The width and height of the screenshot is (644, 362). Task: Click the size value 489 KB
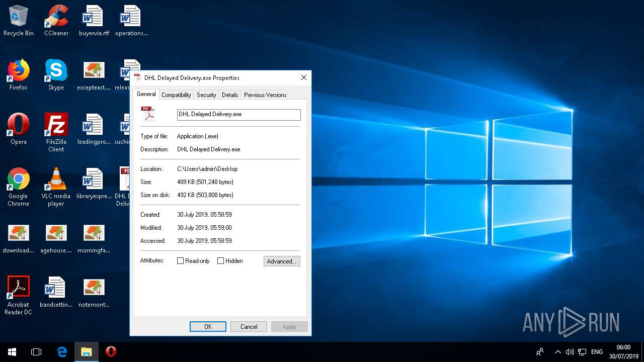click(x=205, y=182)
